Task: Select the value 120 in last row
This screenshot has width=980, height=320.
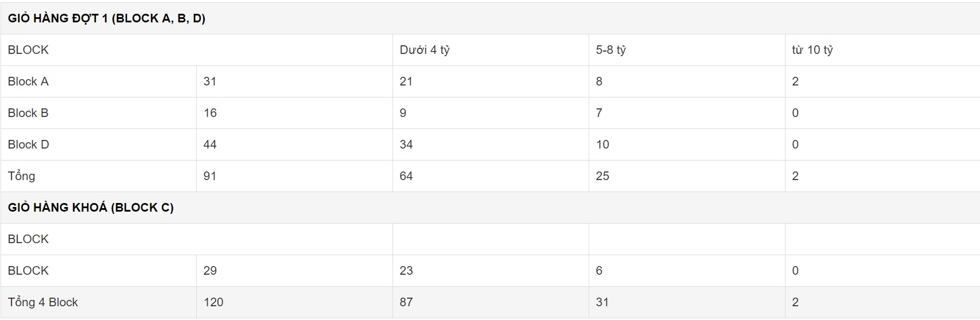Action: pyautogui.click(x=213, y=302)
